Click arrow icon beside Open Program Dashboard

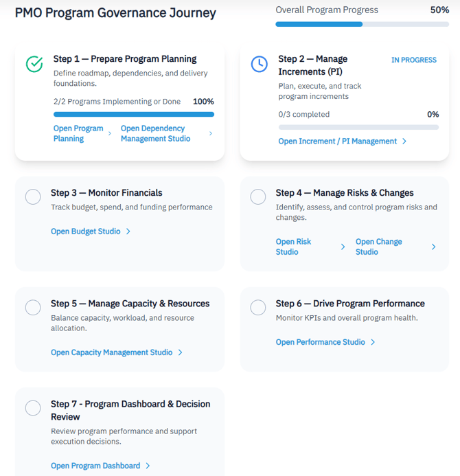(148, 466)
